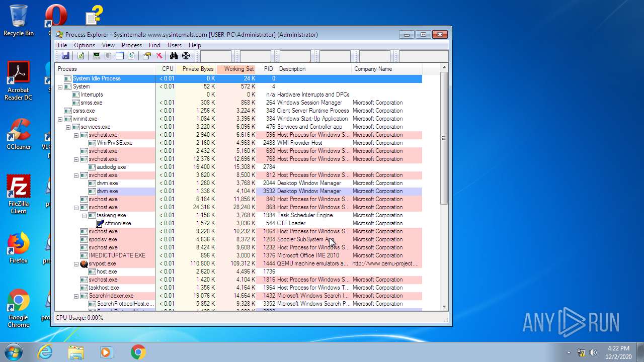Sort by Company Name column header

pyautogui.click(x=387, y=69)
